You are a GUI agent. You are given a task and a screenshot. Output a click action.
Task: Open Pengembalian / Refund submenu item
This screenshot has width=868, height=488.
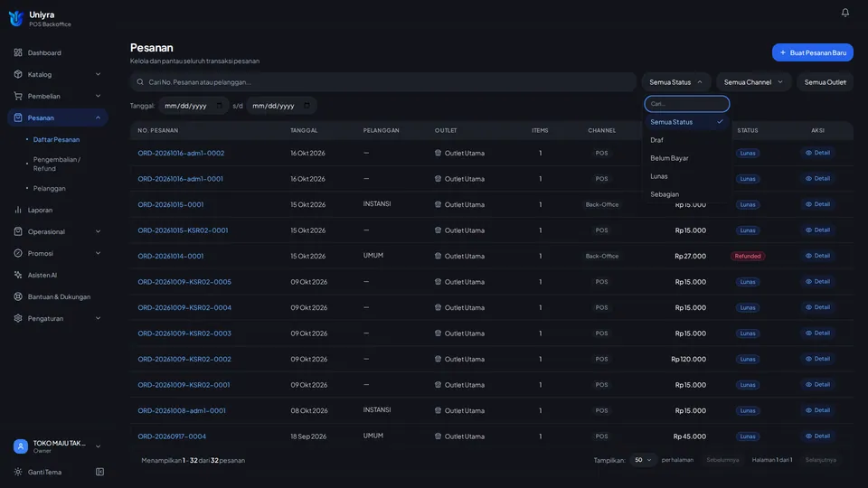click(56, 164)
